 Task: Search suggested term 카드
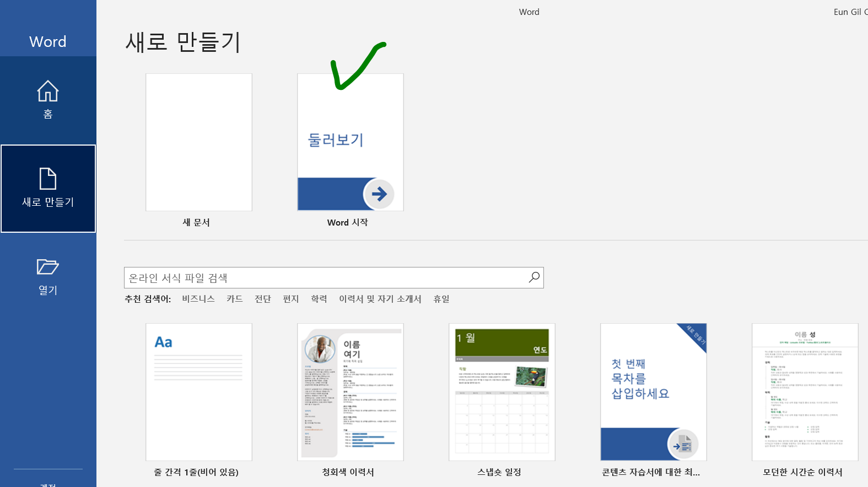coord(235,299)
